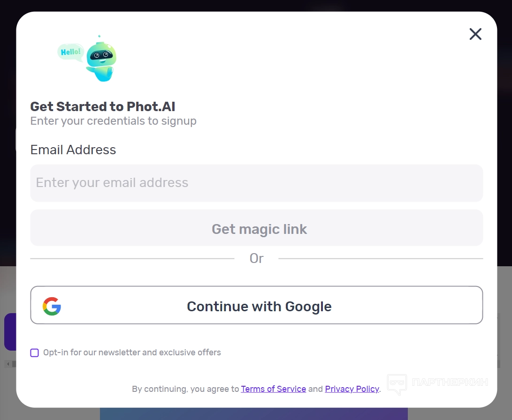This screenshot has height=420, width=512.
Task: Click the Or divider text
Action: 256,258
